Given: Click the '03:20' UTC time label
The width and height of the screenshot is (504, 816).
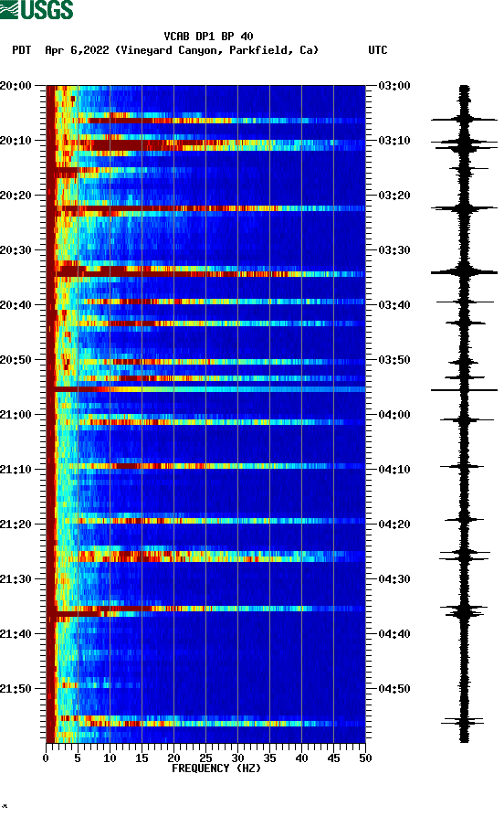Looking at the screenshot, I should click(x=394, y=196).
